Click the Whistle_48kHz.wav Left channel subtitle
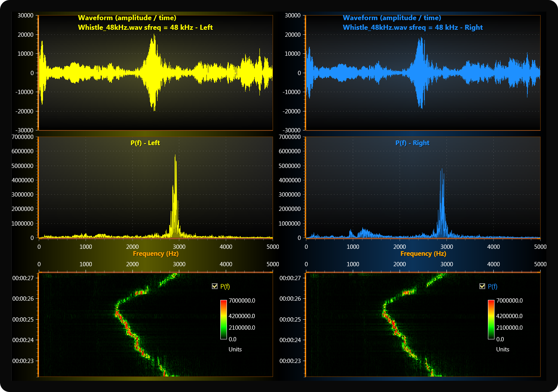Image resolution: width=558 pixels, height=392 pixels. pos(145,27)
